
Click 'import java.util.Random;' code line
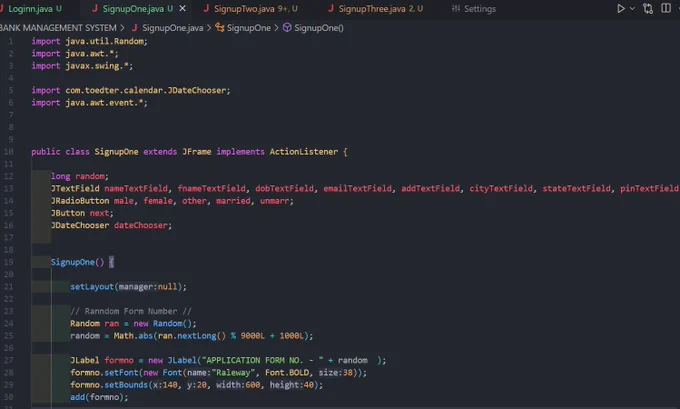89,41
